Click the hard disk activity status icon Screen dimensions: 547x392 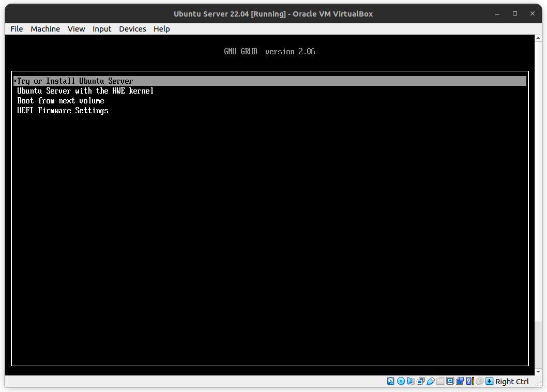pos(391,381)
